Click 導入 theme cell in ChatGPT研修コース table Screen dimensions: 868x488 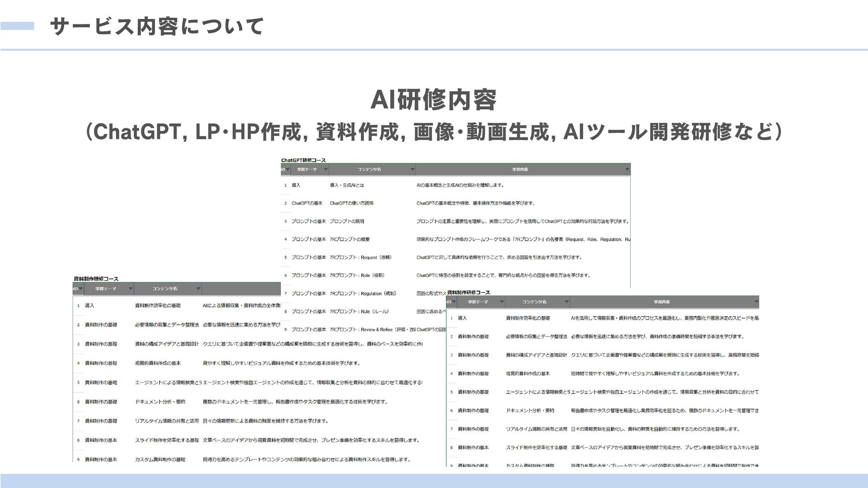296,185
